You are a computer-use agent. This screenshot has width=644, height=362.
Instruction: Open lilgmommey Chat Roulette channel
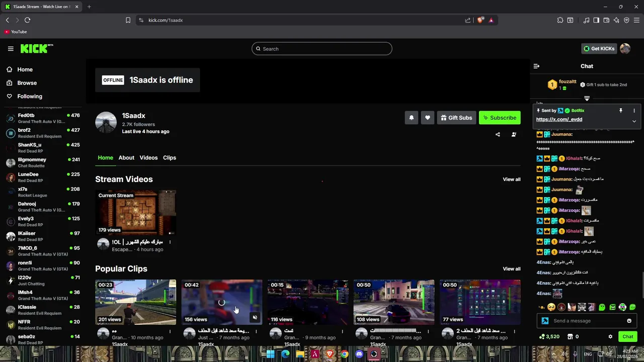43,162
